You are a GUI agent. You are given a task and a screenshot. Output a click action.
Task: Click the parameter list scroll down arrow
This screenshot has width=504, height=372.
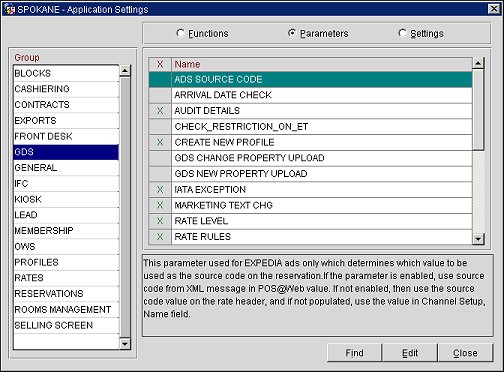(x=478, y=239)
